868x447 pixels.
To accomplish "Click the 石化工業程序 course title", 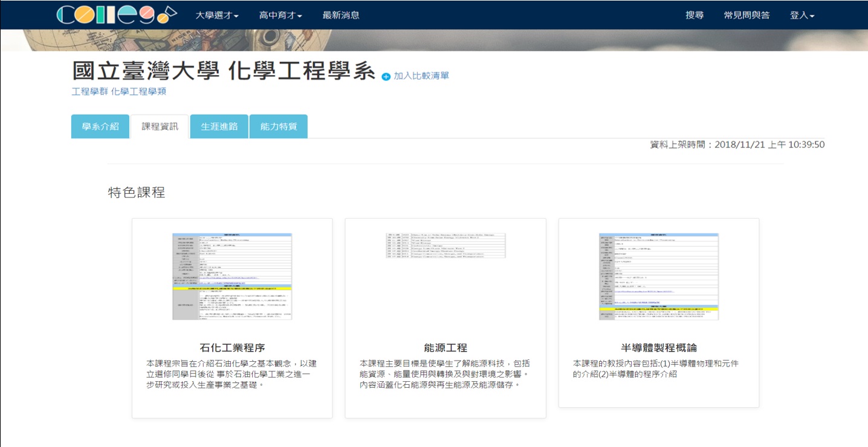I will coord(232,348).
